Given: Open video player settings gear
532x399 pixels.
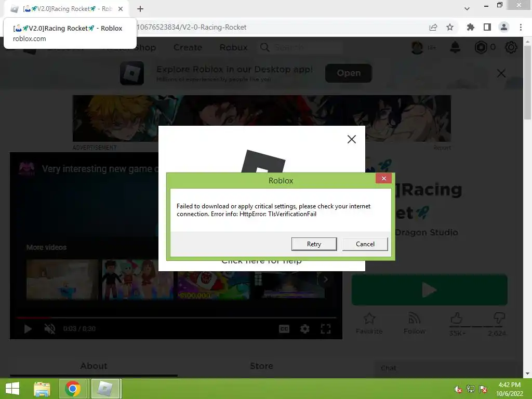Looking at the screenshot, I should (x=304, y=329).
